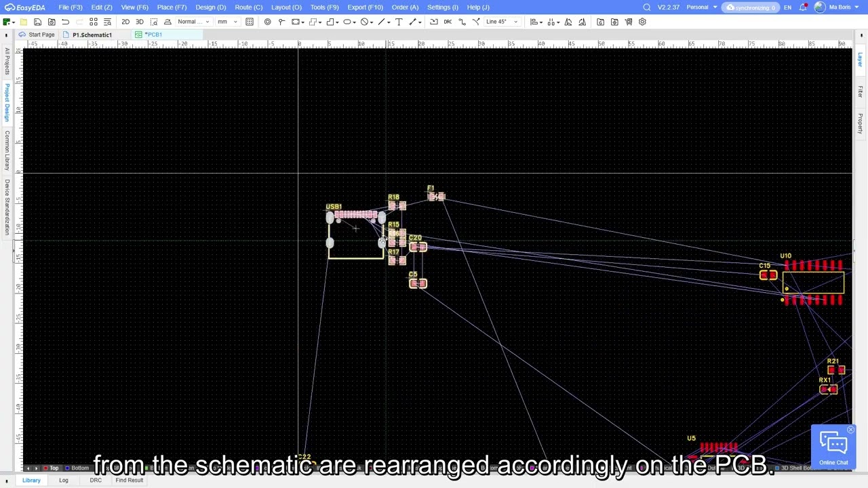This screenshot has width=868, height=488.
Task: Open the toolbar settings gear icon
Action: point(642,22)
